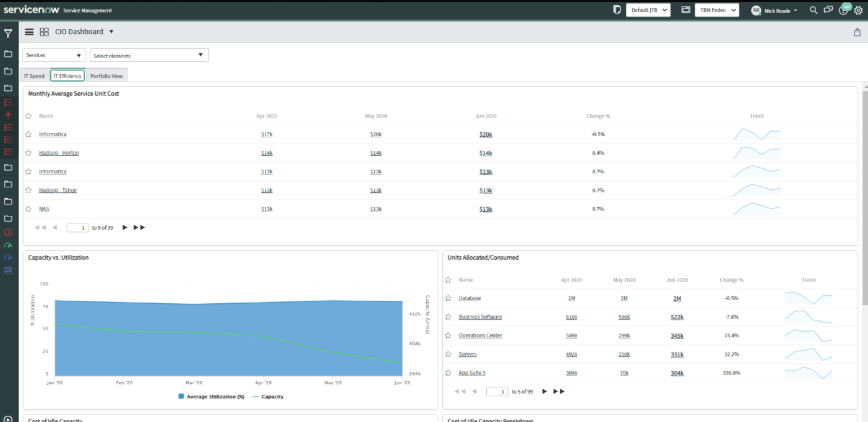Click the $17k Apr 2020 value
The image size is (868, 422).
coord(267,134)
